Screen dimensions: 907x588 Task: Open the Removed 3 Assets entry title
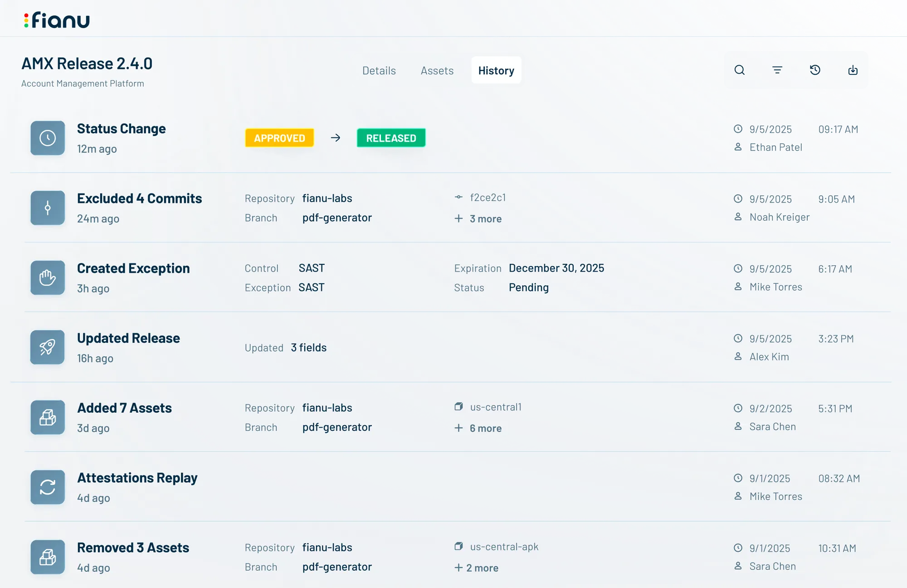[133, 548]
